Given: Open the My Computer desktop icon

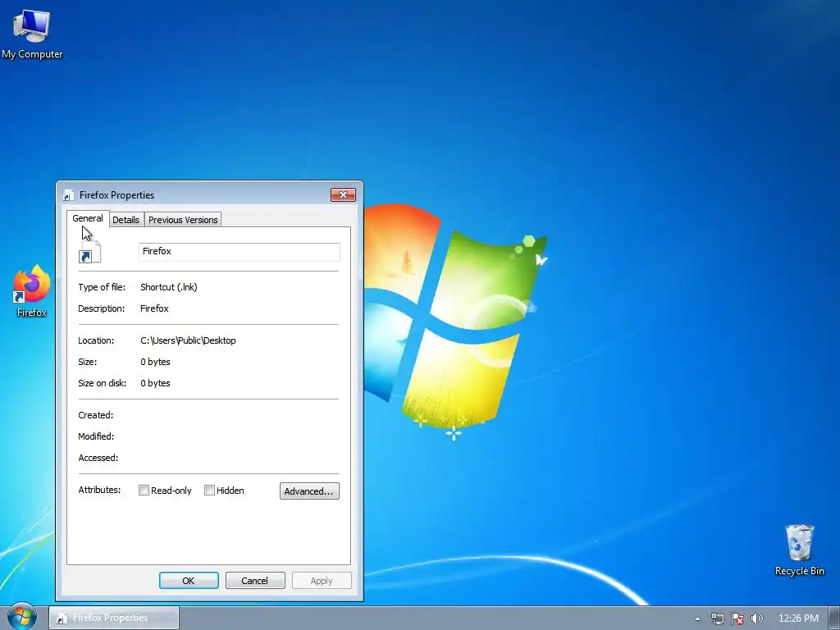Looking at the screenshot, I should [x=32, y=33].
